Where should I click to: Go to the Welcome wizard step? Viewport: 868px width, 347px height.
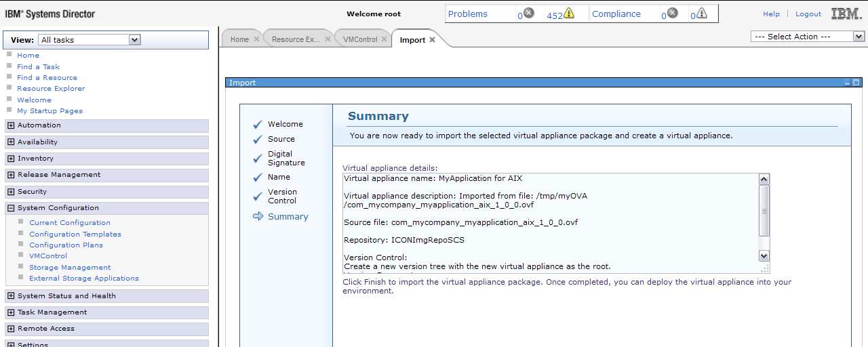click(x=285, y=124)
